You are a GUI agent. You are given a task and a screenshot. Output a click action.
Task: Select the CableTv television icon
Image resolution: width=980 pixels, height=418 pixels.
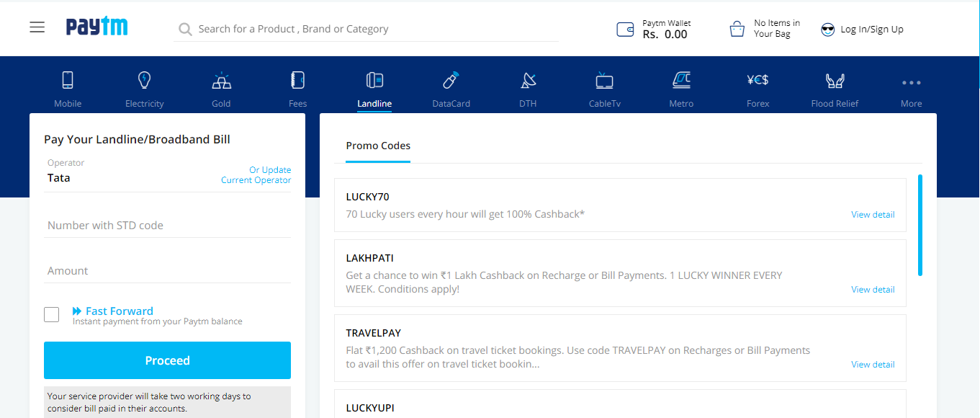point(604,81)
